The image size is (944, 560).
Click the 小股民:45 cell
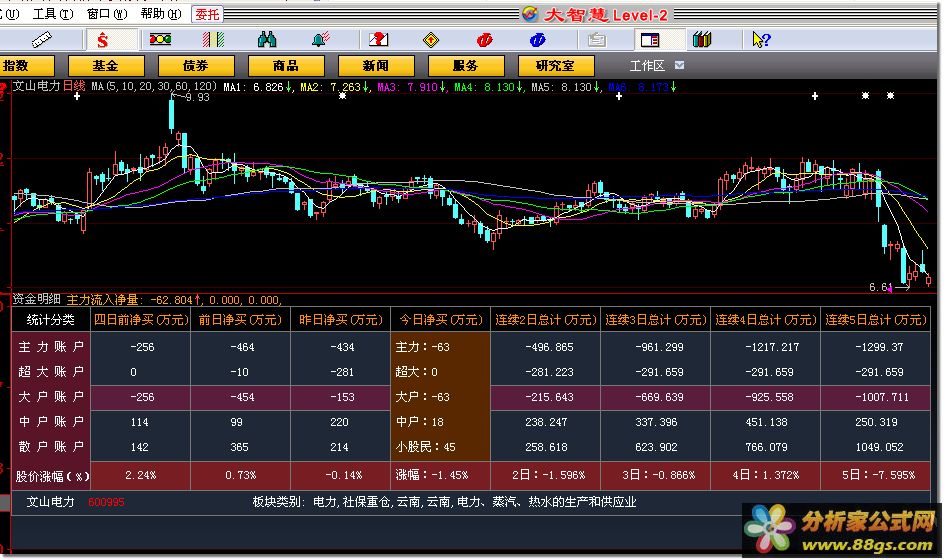(426, 447)
